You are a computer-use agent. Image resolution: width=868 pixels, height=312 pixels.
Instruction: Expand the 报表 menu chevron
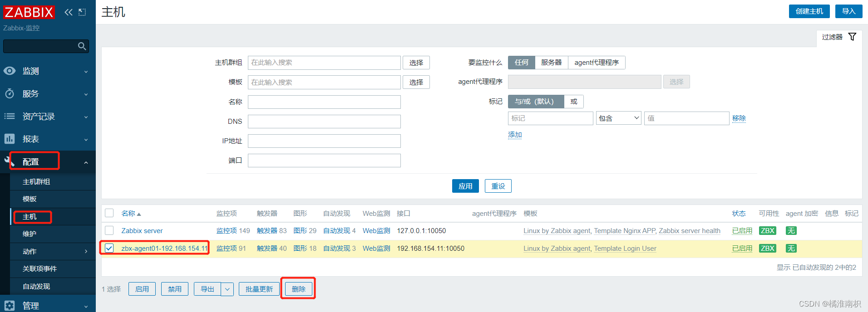click(x=86, y=140)
